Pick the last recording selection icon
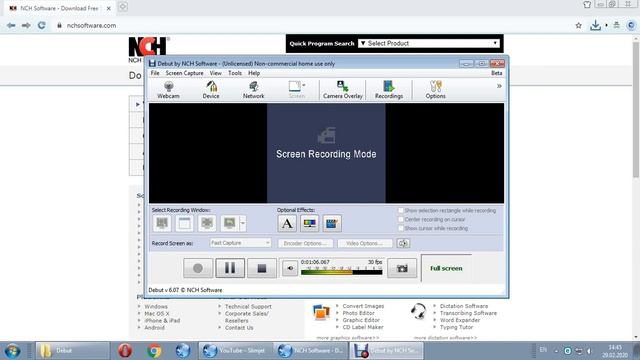 (x=229, y=223)
